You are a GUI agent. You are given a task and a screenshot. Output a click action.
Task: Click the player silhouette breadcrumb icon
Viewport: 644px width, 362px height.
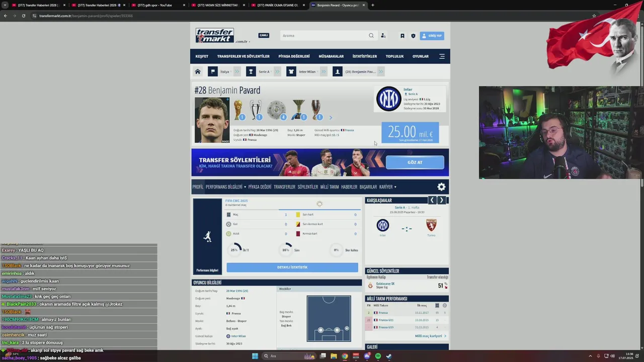coord(337,72)
